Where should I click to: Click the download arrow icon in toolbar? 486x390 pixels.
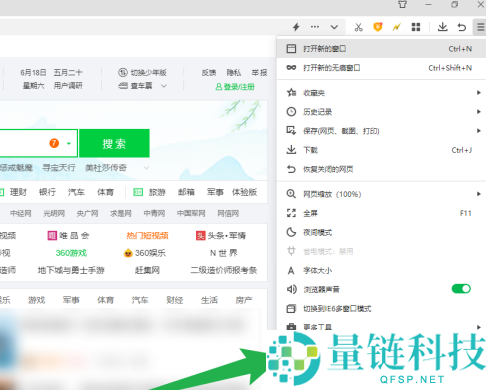(x=442, y=27)
